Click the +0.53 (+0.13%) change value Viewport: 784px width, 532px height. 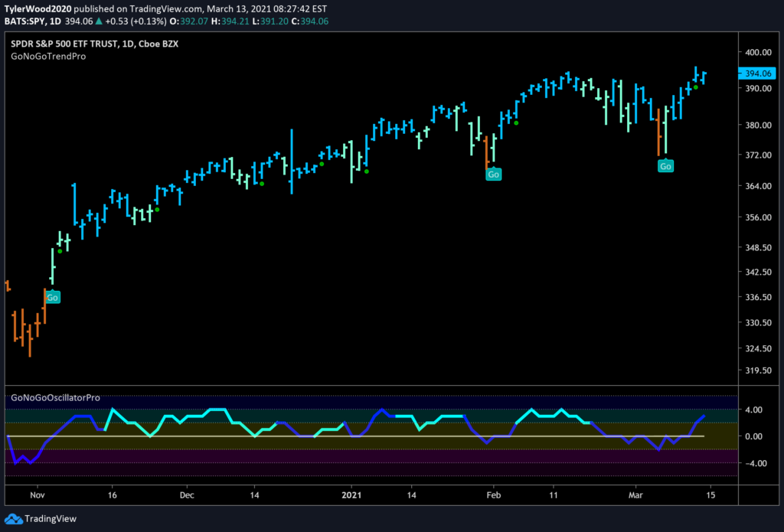(x=136, y=21)
